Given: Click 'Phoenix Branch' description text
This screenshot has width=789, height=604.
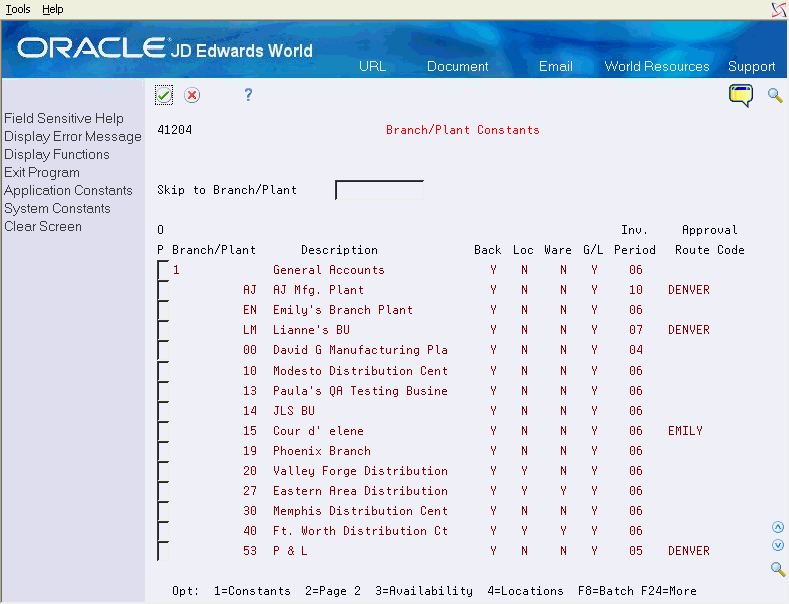Looking at the screenshot, I should tap(322, 451).
